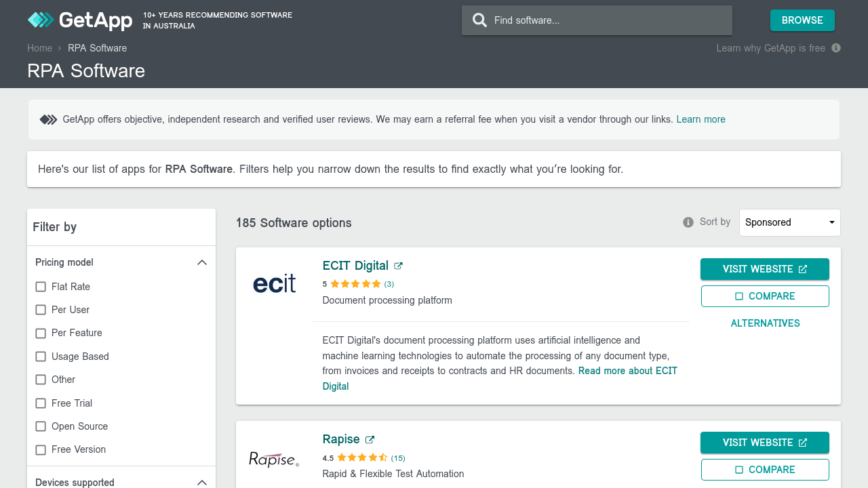Select the Per User pricing checkbox
868x488 pixels.
pyautogui.click(x=41, y=310)
